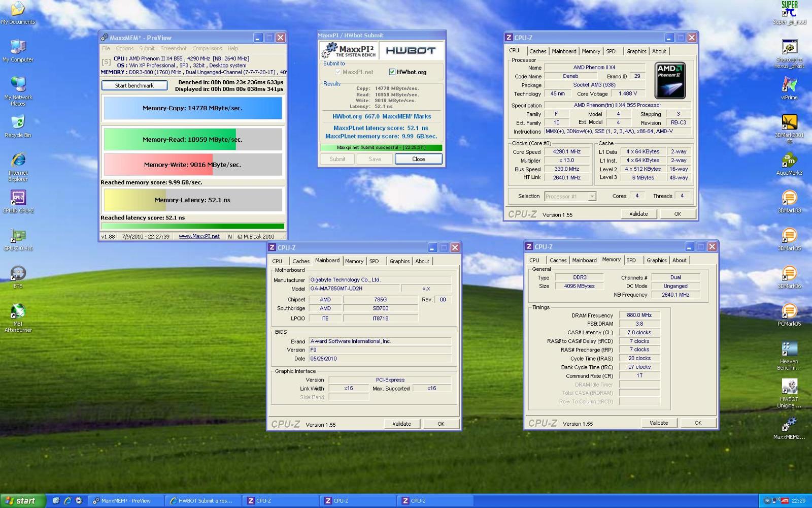Click taskbar clock showing 22:29

(x=799, y=501)
